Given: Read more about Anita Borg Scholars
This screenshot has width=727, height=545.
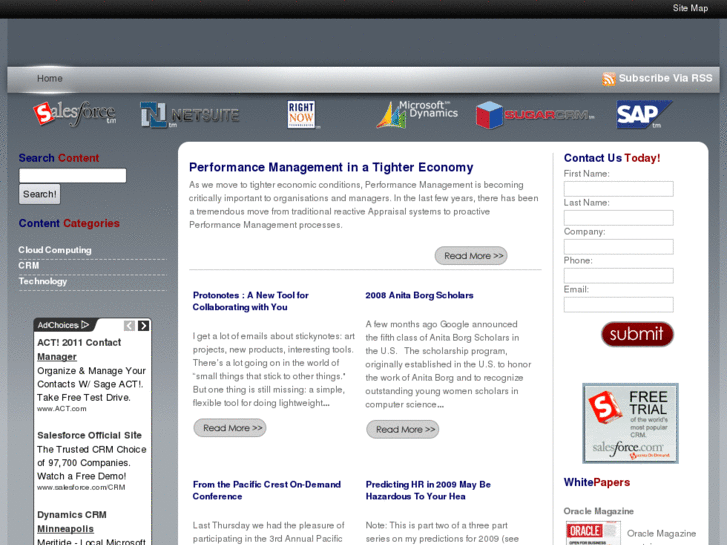Looking at the screenshot, I should click(402, 429).
